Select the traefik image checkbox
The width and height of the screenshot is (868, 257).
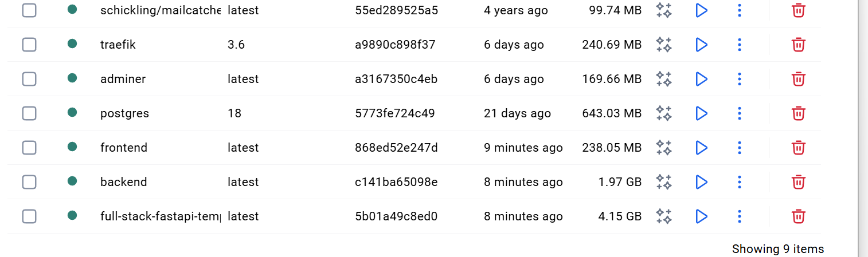[29, 45]
